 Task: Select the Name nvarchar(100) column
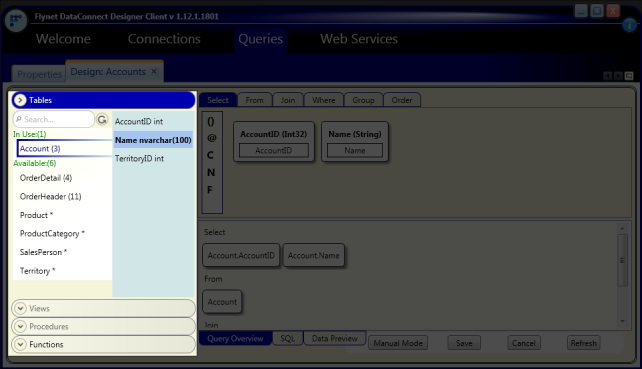(x=153, y=140)
